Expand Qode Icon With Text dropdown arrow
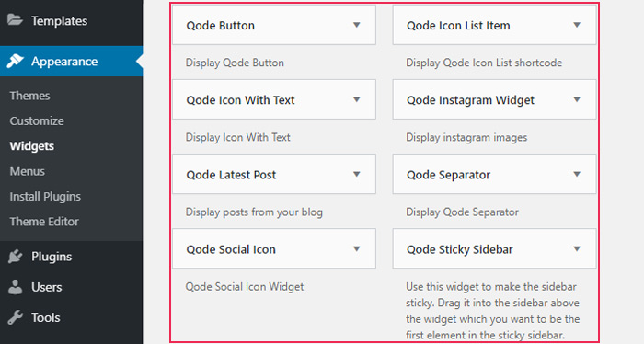 357,99
